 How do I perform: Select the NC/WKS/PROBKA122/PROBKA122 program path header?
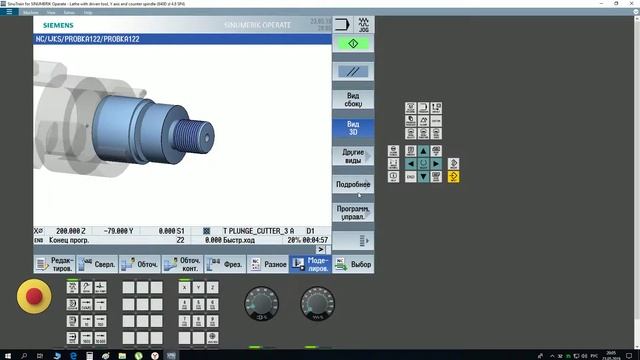click(88, 39)
